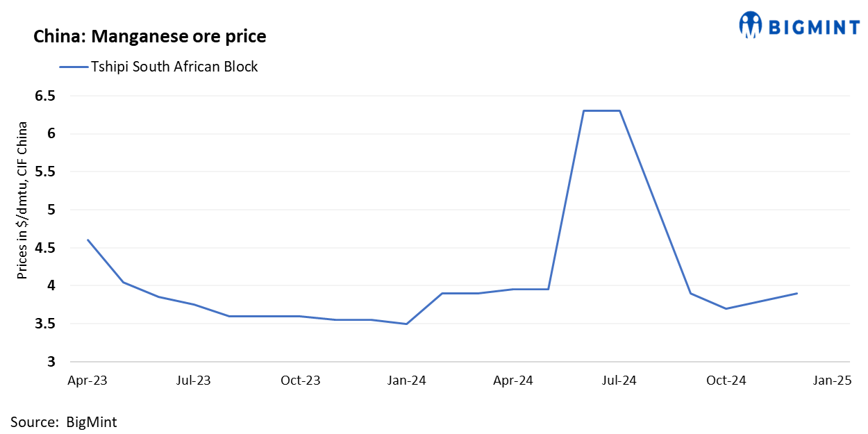This screenshot has height=434, width=868.
Task: Click the Jan-24 x-axis label
Action: (407, 381)
